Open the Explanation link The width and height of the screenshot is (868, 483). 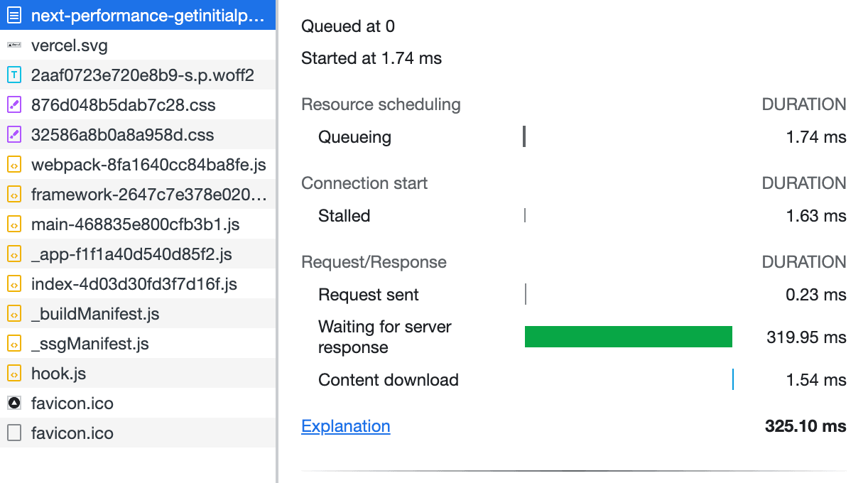(345, 426)
